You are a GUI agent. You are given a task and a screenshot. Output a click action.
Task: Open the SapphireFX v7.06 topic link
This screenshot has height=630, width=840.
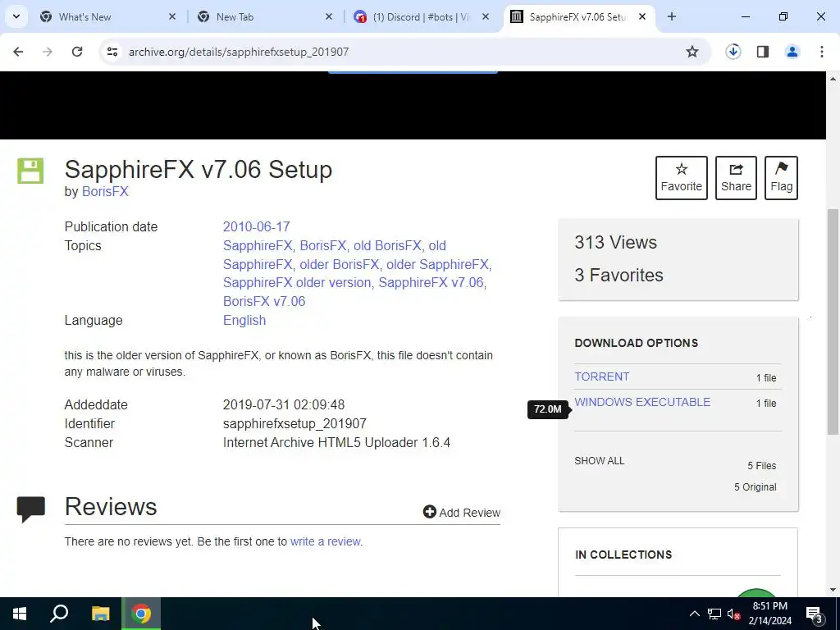[x=431, y=282]
